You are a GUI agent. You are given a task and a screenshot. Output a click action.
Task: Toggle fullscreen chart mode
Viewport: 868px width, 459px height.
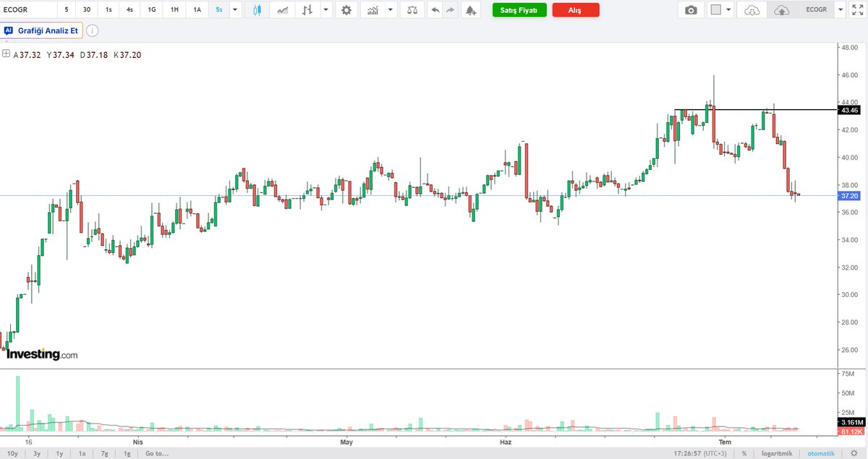[x=857, y=10]
